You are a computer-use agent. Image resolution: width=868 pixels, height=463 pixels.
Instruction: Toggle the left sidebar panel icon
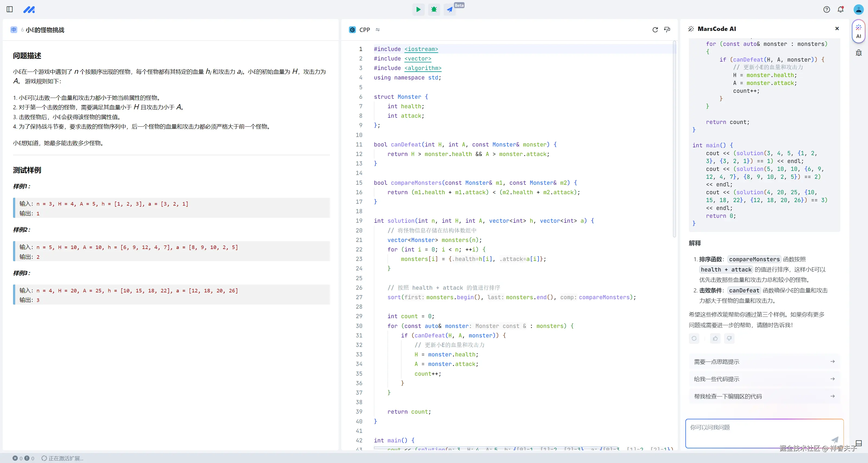coord(10,9)
